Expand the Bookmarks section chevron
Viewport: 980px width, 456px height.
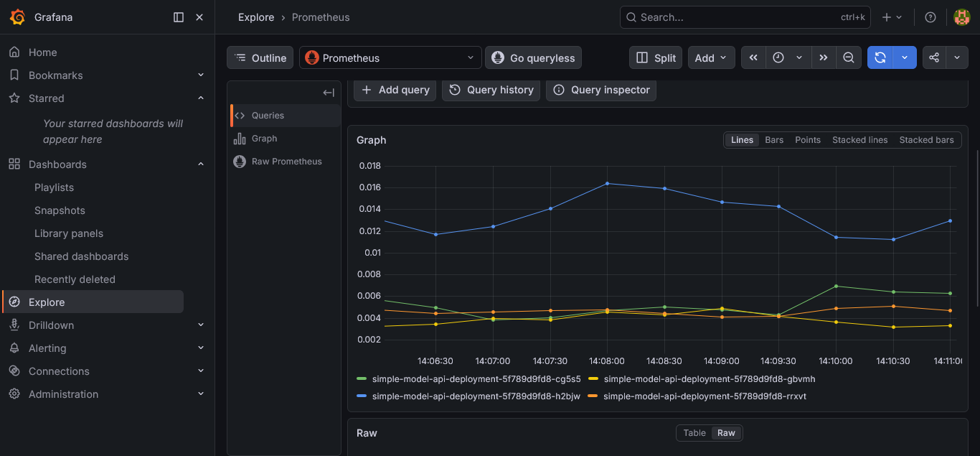pyautogui.click(x=201, y=75)
